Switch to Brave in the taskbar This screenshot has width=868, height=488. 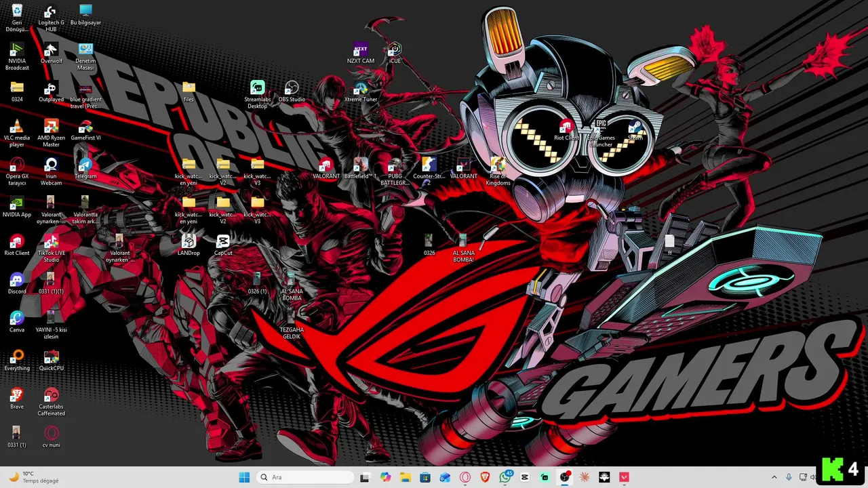485,477
